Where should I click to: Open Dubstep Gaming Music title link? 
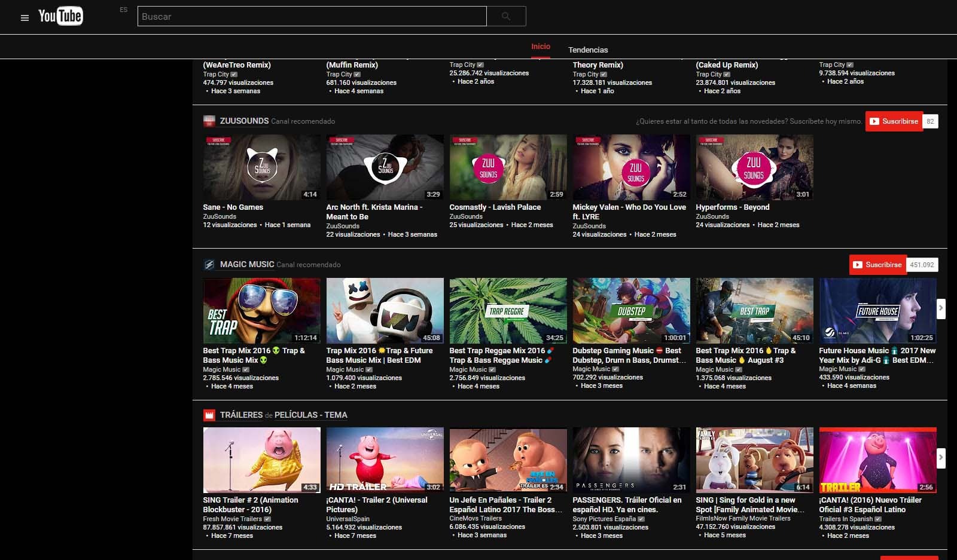pos(629,355)
